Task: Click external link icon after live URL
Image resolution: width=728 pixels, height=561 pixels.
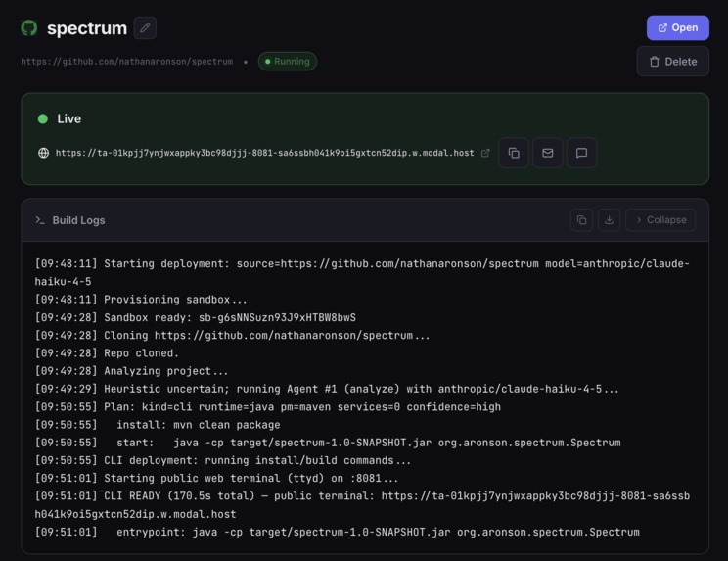Action: 485,153
